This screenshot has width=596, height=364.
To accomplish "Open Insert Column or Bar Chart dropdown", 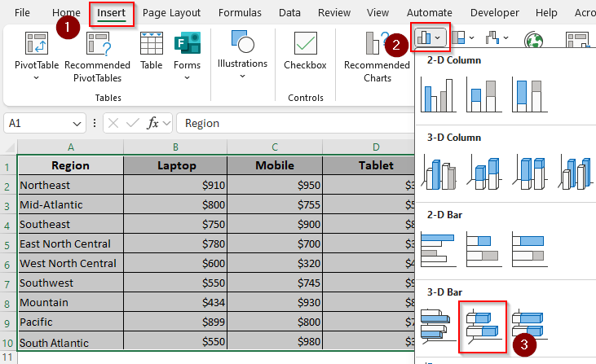I will 430,37.
